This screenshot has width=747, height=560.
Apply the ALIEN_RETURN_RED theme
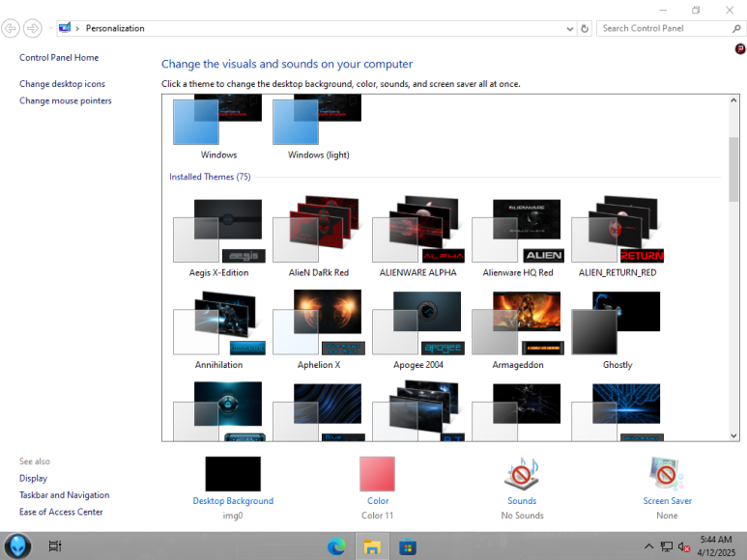(617, 237)
